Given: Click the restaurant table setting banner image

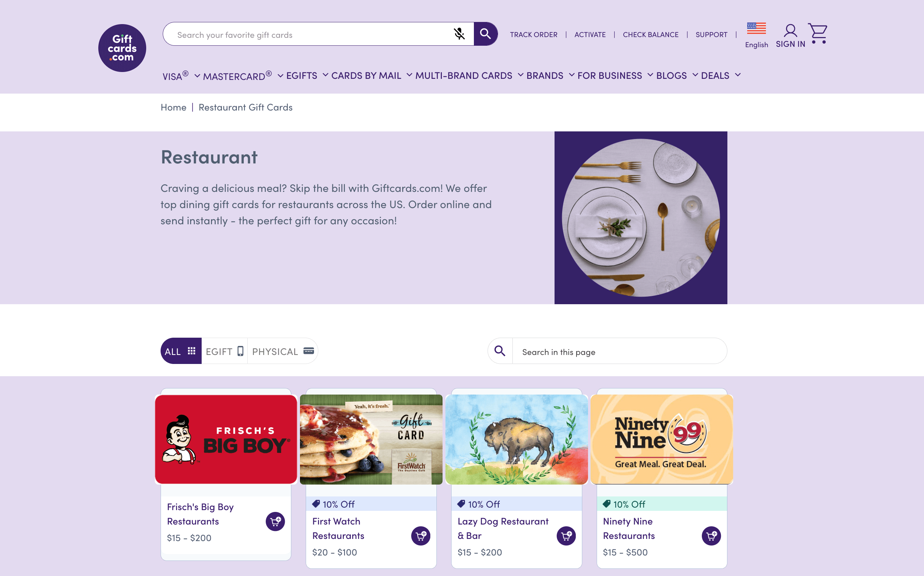Looking at the screenshot, I should [x=641, y=217].
